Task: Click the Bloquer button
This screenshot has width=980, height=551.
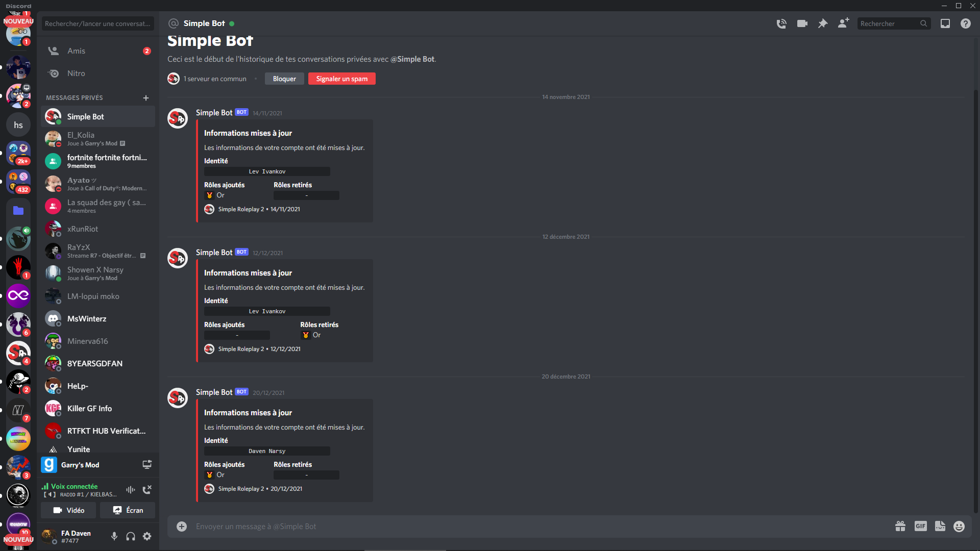Action: (x=284, y=79)
